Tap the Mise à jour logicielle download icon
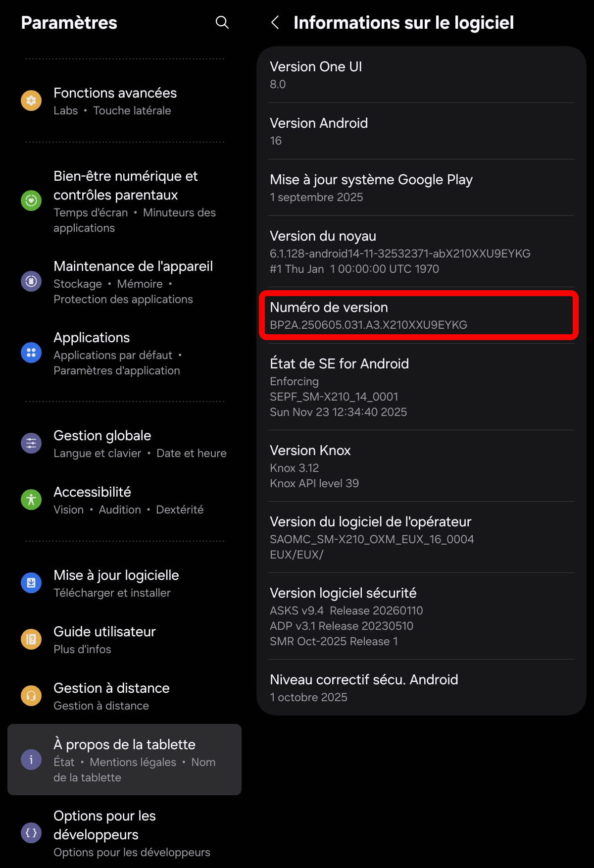 click(x=31, y=583)
